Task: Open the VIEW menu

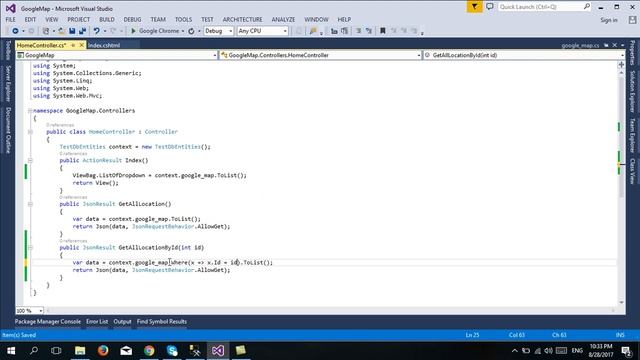Action: click(x=51, y=20)
